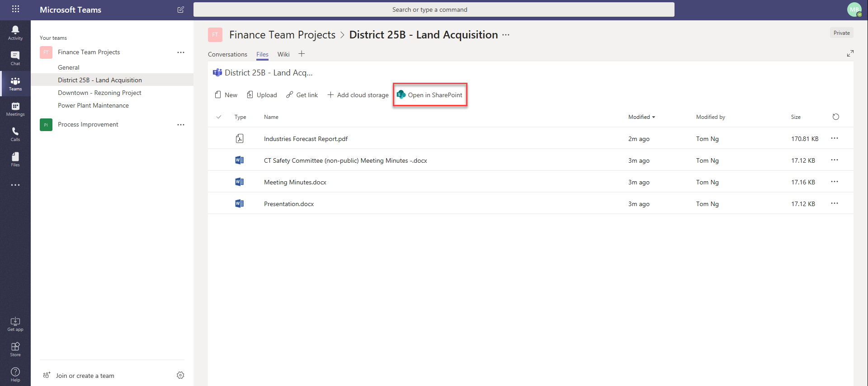Select Teams in the left rail
Viewport: 868px width, 386px height.
(x=15, y=84)
